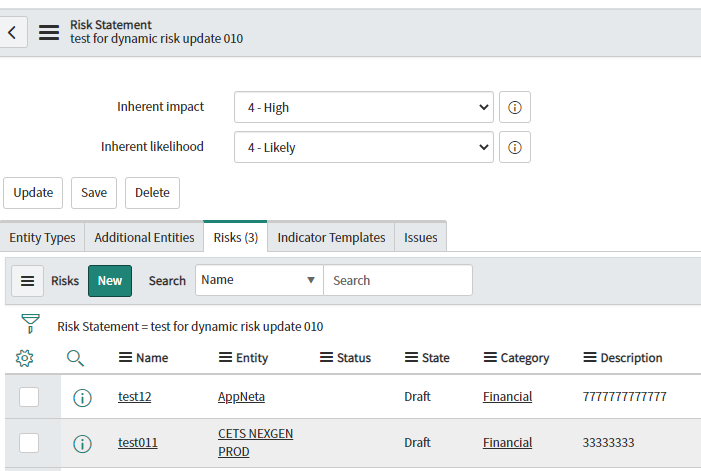
Task: Click info icon beside Inherent impact
Action: tap(514, 107)
